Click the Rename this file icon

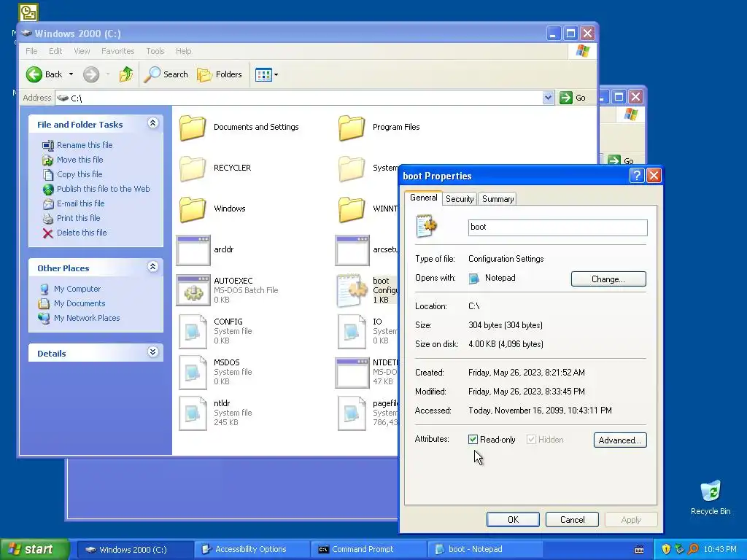click(x=48, y=145)
